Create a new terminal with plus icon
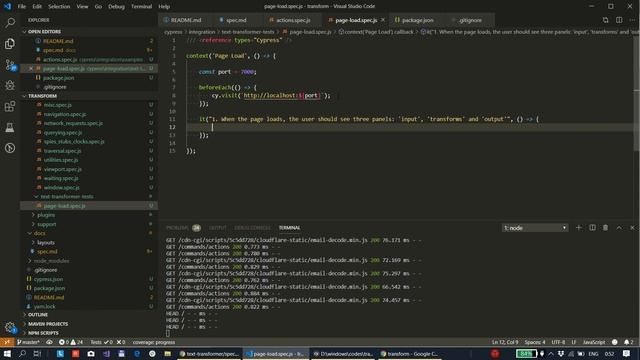The image size is (640, 360). tap(578, 228)
